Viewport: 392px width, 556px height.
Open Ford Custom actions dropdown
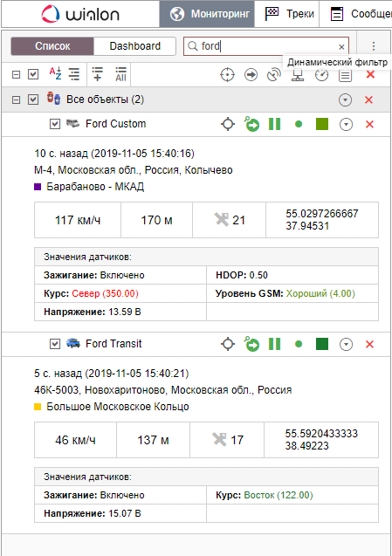pyautogui.click(x=346, y=125)
